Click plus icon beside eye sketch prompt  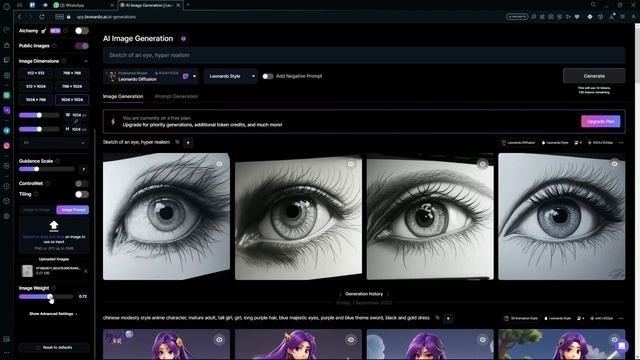click(188, 143)
